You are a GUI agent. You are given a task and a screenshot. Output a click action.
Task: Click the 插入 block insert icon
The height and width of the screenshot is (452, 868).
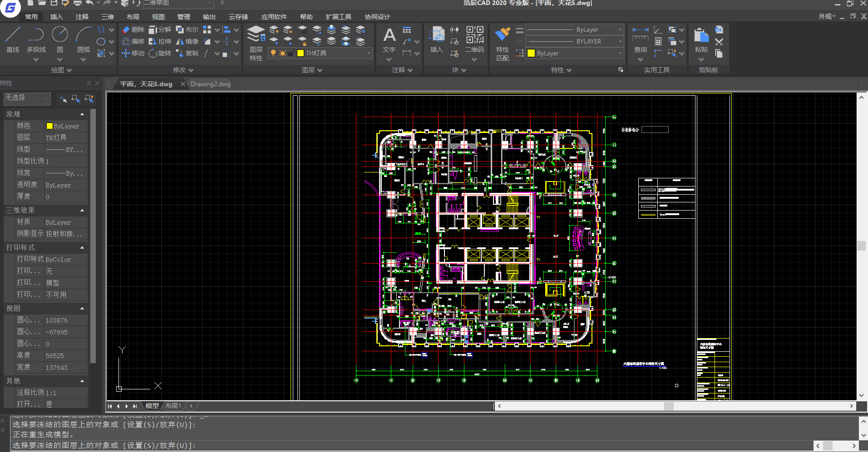coord(437,39)
